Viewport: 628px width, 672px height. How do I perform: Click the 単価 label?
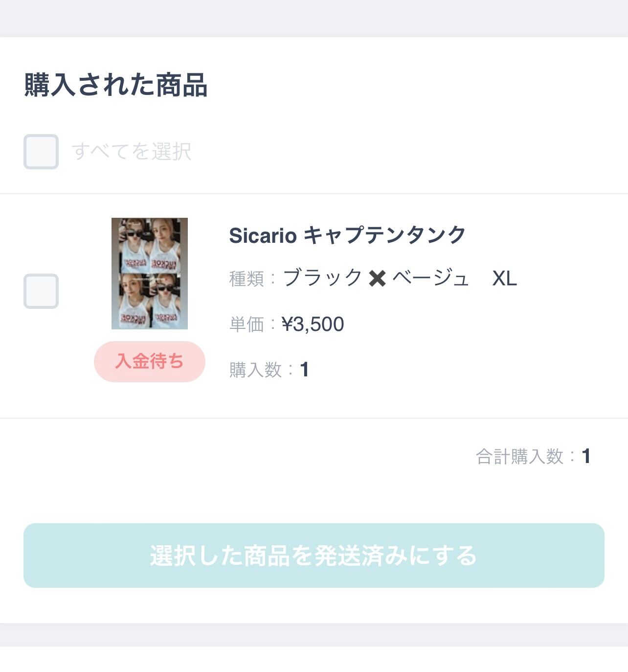click(247, 324)
